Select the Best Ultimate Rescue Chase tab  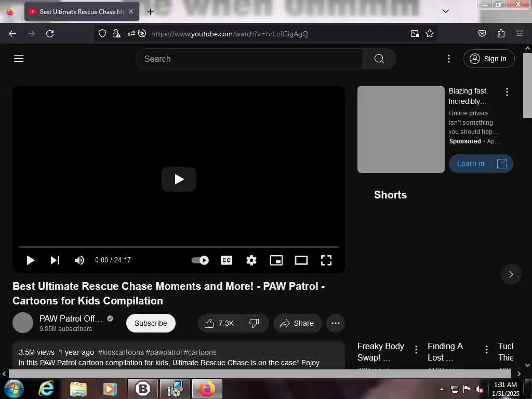point(82,11)
